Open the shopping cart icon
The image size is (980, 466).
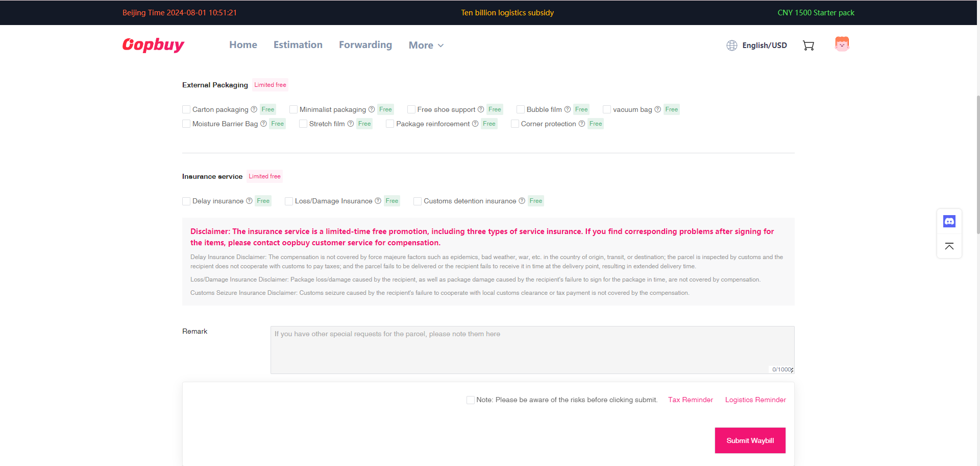pos(808,45)
